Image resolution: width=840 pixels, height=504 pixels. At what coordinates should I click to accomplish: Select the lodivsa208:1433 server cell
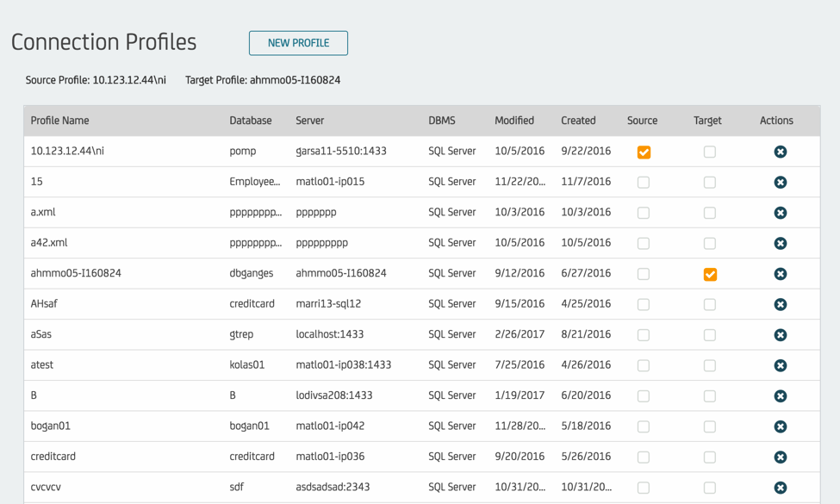click(x=333, y=395)
